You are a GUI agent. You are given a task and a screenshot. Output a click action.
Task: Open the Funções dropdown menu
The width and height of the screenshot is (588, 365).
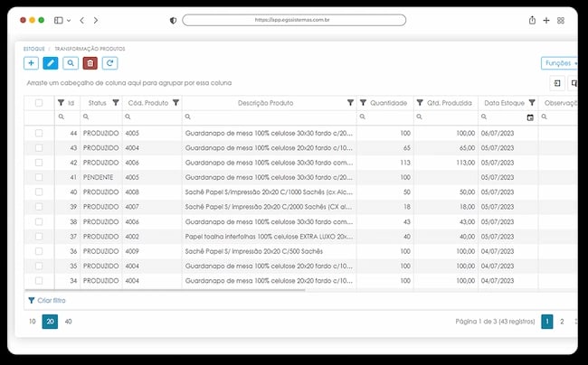tap(559, 63)
